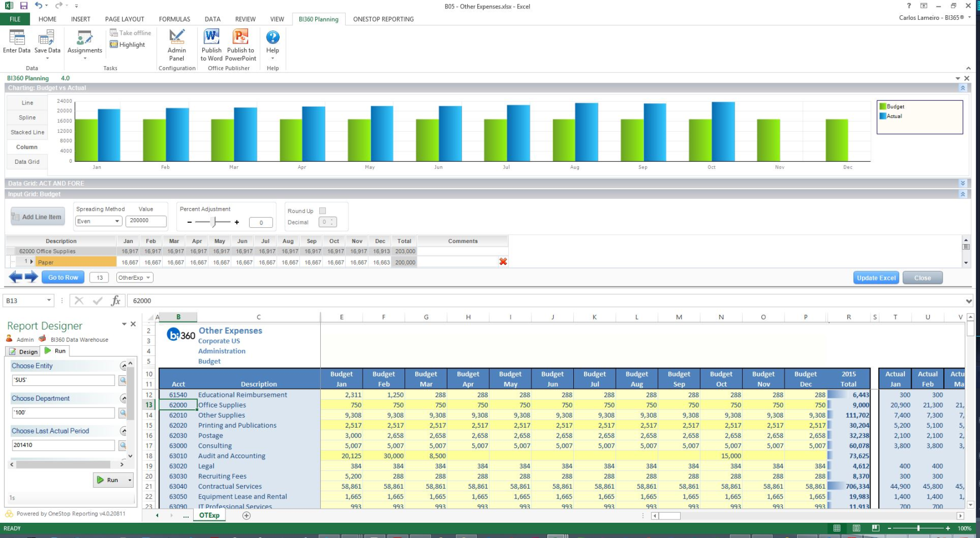This screenshot has width=980, height=538.
Task: Switch to Page Layout view in status bar
Action: (x=856, y=528)
